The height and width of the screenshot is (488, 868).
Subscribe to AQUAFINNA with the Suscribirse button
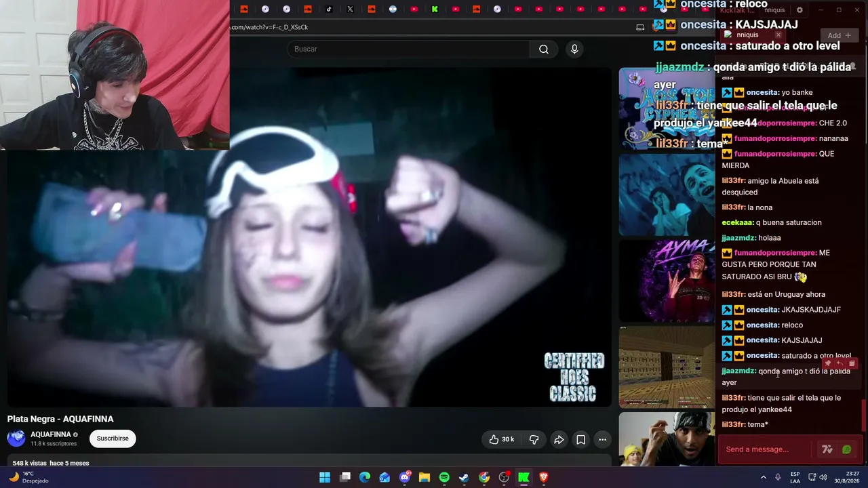[113, 439]
